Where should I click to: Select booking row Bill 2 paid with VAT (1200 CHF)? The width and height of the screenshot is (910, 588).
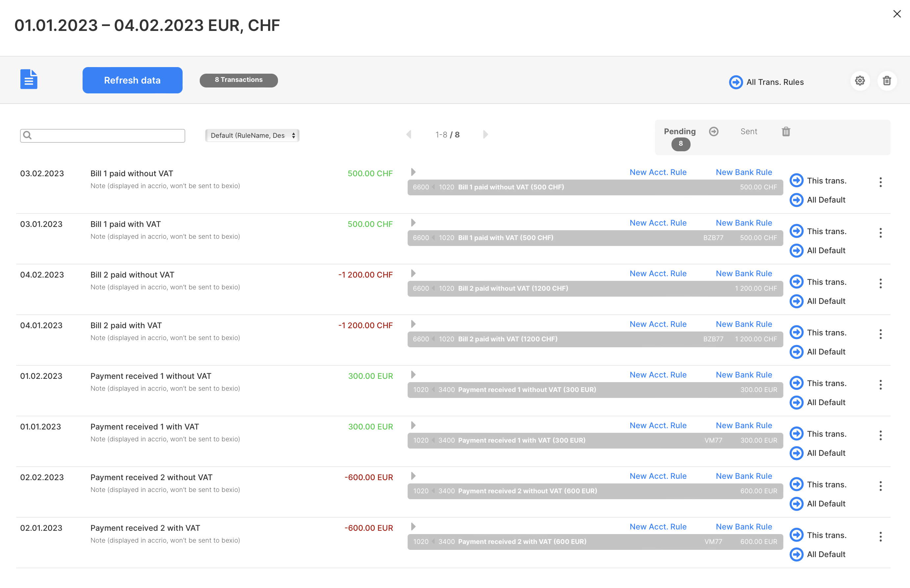tap(595, 339)
